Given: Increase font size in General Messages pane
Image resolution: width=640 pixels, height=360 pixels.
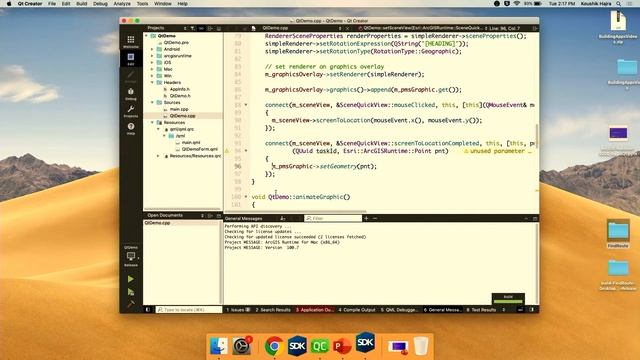Looking at the screenshot, I should (366, 218).
